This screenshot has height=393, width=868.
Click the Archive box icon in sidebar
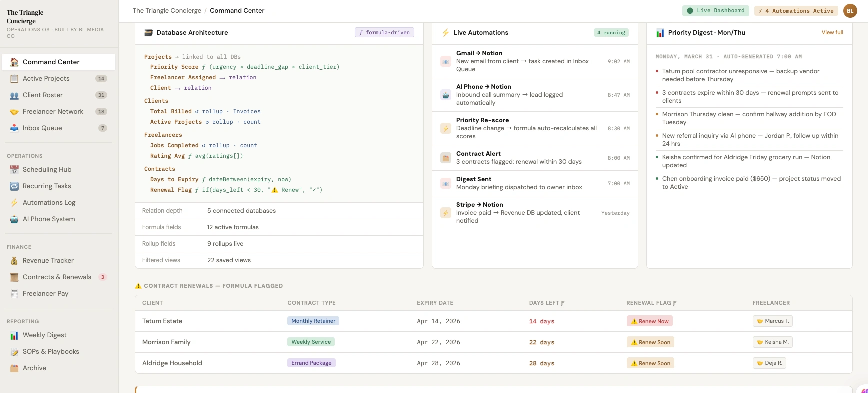(14, 368)
